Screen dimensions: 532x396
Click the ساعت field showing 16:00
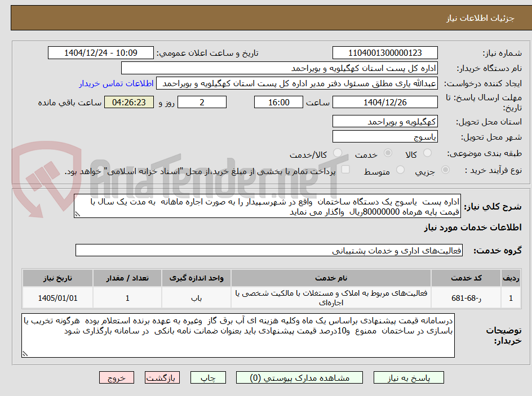point(278,102)
